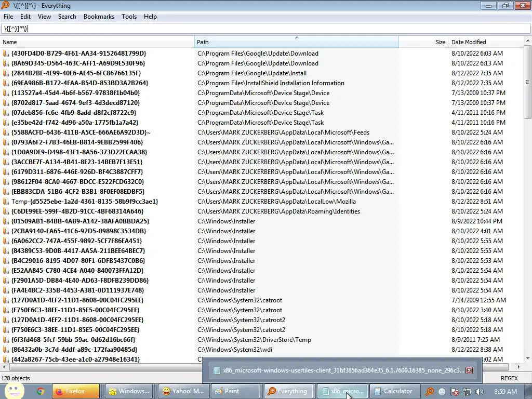
Task: Open the Bookmarks menu
Action: click(99, 17)
